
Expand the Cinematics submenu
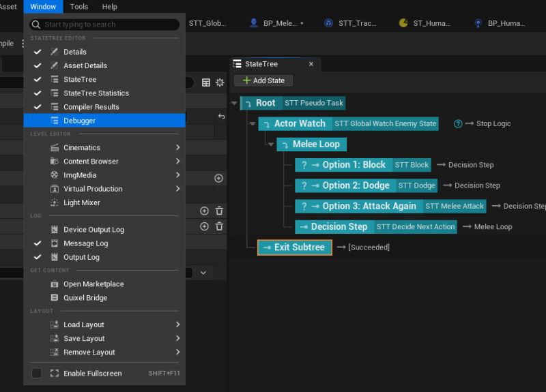coord(104,147)
